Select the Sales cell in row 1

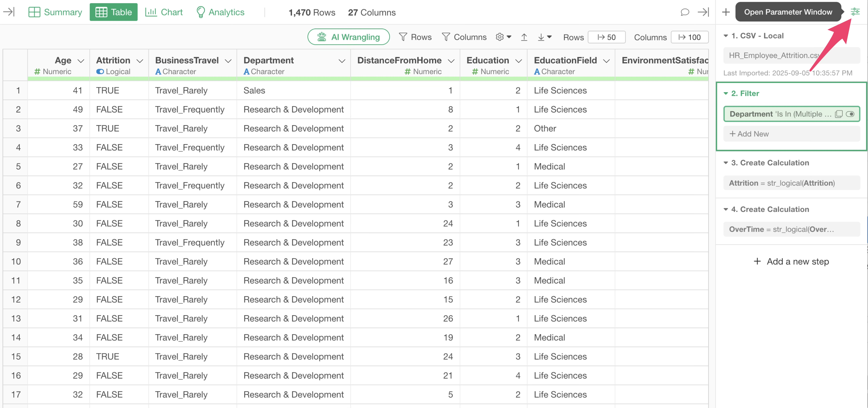pos(293,91)
